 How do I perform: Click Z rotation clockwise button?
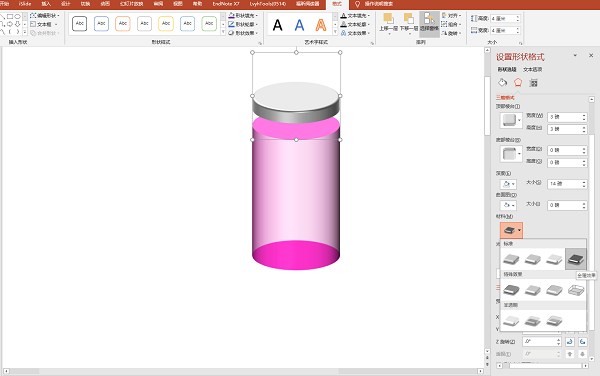pyautogui.click(x=582, y=342)
